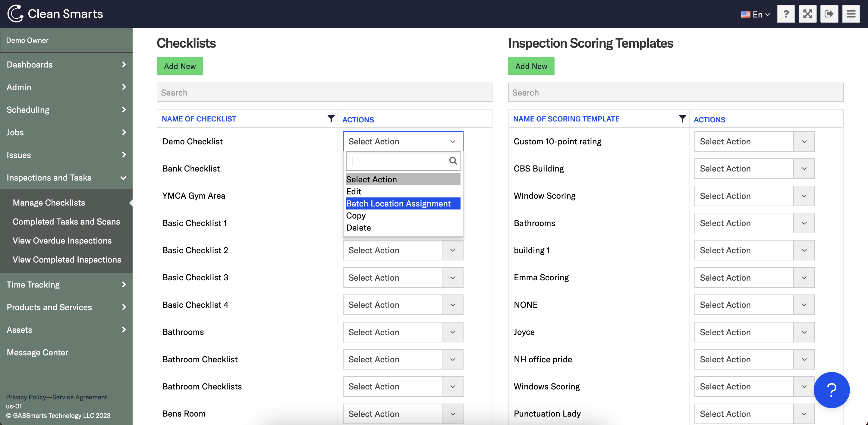The height and width of the screenshot is (425, 868).
Task: Toggle fullscreen with the expand arrows icon
Action: (x=807, y=14)
